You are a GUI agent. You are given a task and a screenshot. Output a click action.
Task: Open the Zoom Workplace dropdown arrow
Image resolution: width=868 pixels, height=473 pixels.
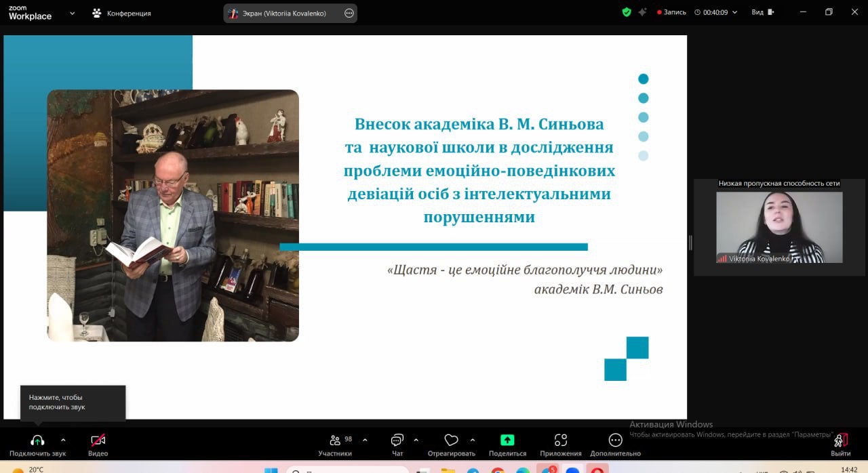(73, 13)
